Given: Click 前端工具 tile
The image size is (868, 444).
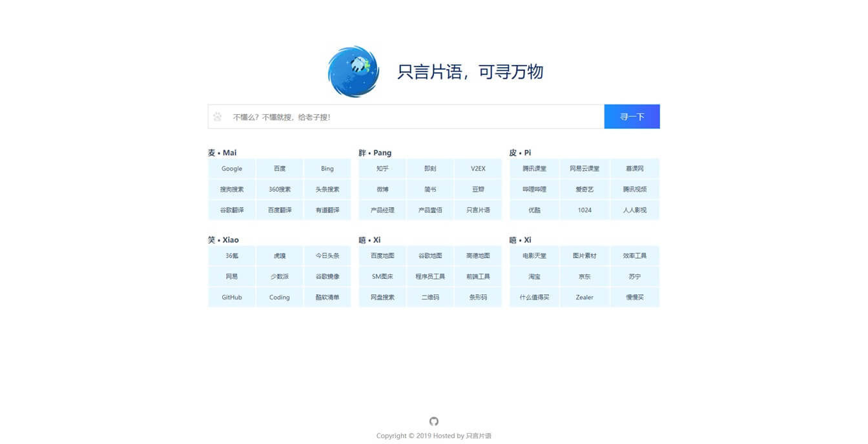Looking at the screenshot, I should tap(478, 276).
